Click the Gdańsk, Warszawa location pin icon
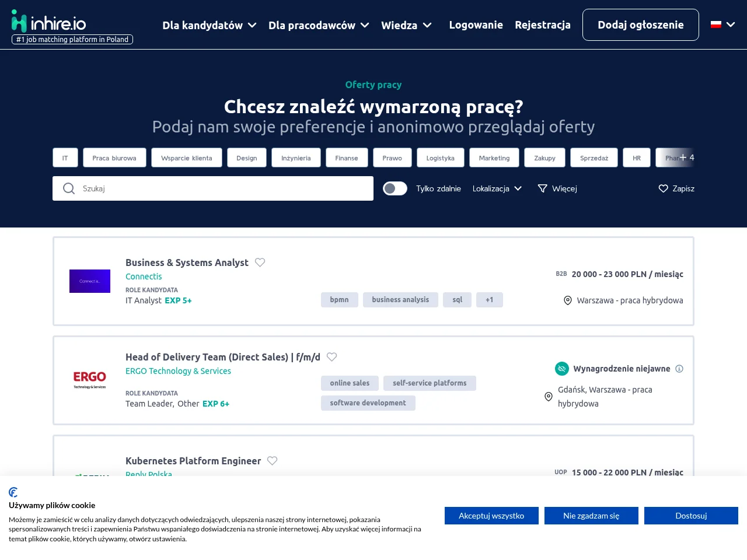Image resolution: width=747 pixels, height=560 pixels. click(549, 397)
